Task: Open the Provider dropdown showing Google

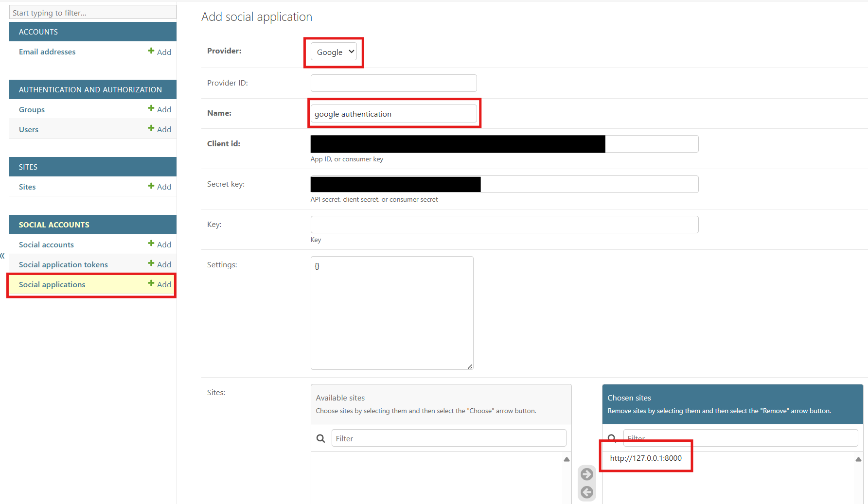Action: (334, 52)
